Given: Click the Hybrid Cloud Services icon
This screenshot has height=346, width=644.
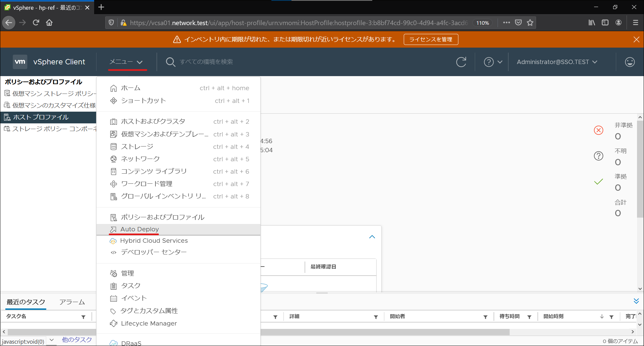Looking at the screenshot, I should coord(113,241).
